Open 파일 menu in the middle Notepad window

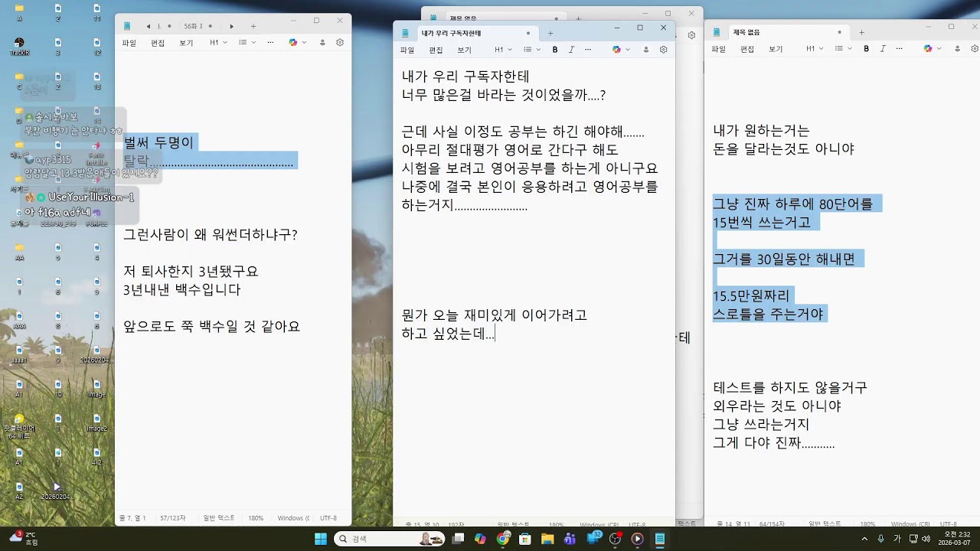pyautogui.click(x=407, y=50)
